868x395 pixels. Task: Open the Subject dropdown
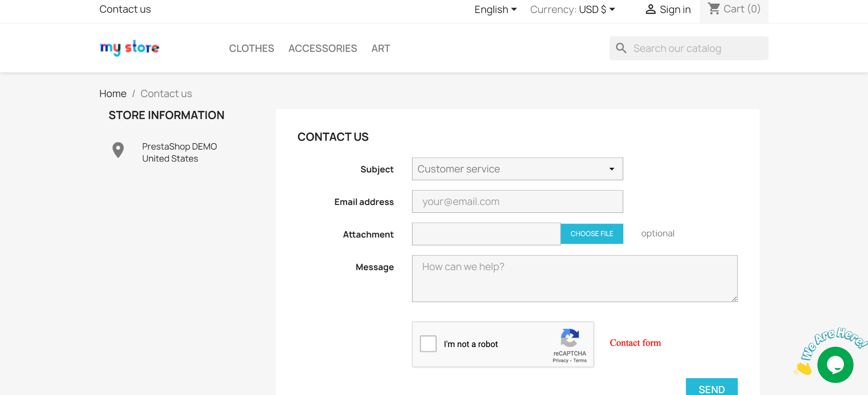click(517, 169)
